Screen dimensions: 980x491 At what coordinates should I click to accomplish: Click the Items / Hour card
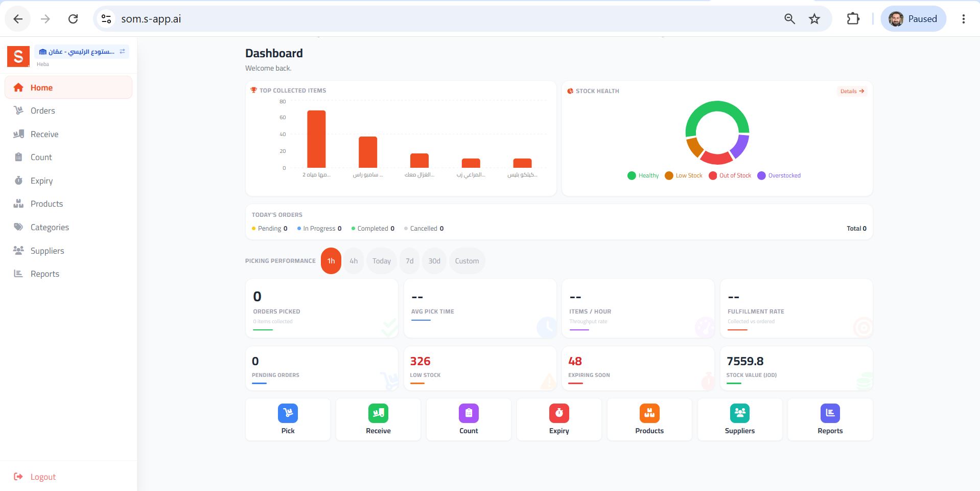point(638,308)
